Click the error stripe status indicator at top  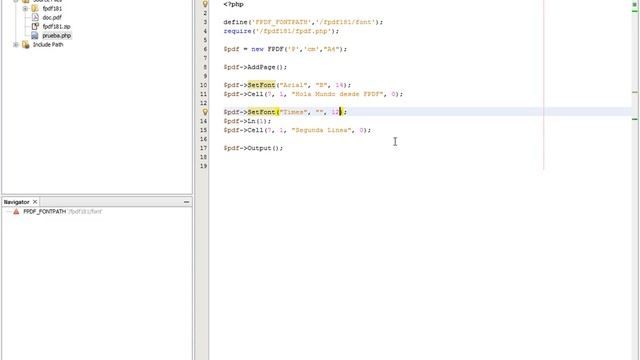pos(635,4)
